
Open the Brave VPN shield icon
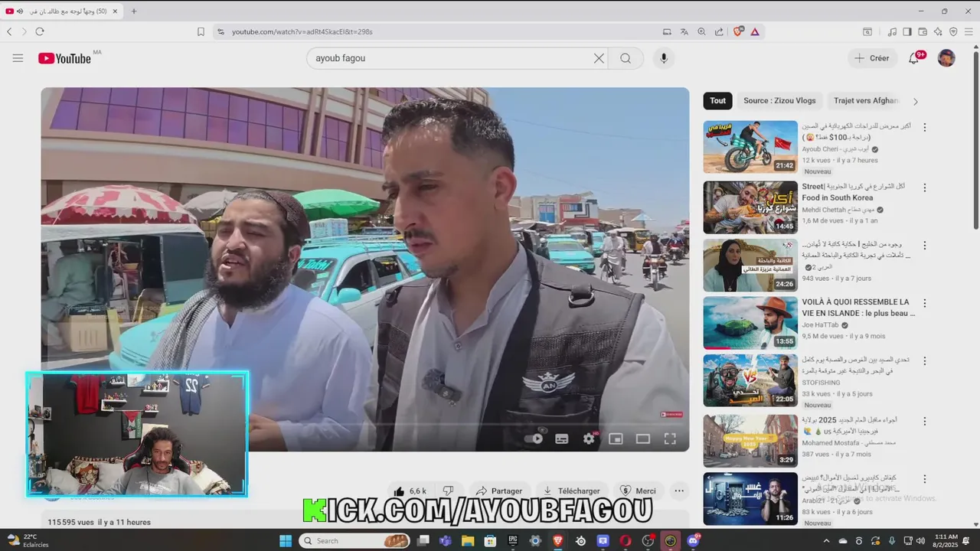click(953, 31)
